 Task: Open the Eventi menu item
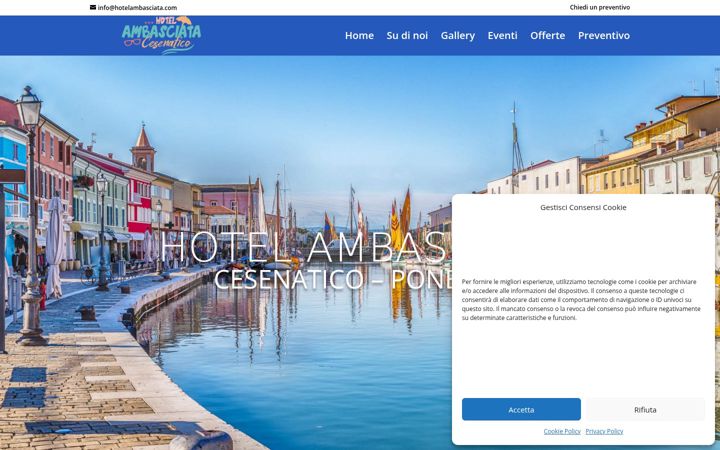pyautogui.click(x=502, y=35)
